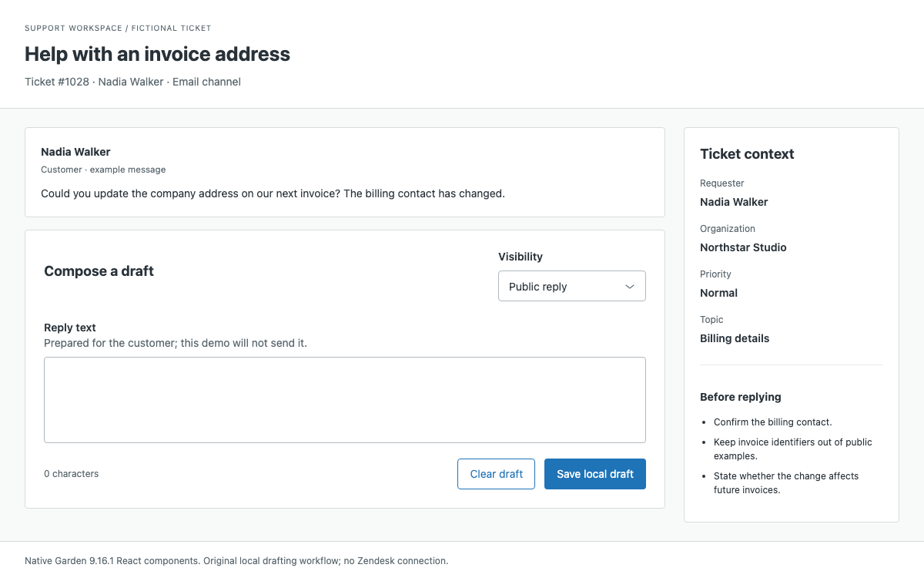Click the "Compose a draft" heading
Image resolution: width=924 pixels, height=578 pixels.
click(x=99, y=271)
